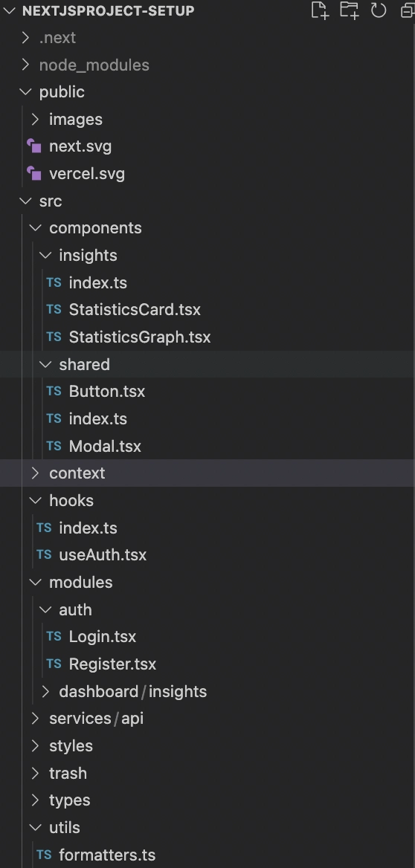Click the New Folder icon in explorer header

pyautogui.click(x=349, y=10)
